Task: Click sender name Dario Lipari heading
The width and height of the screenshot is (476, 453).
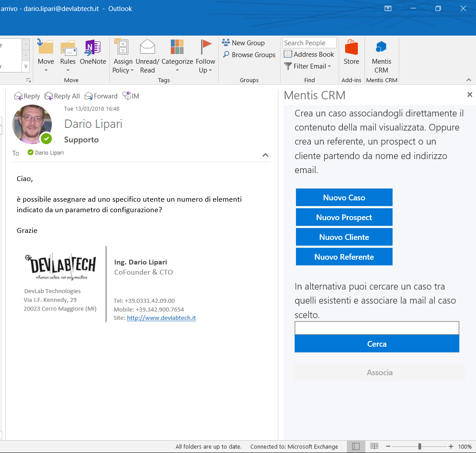Action: (x=93, y=124)
